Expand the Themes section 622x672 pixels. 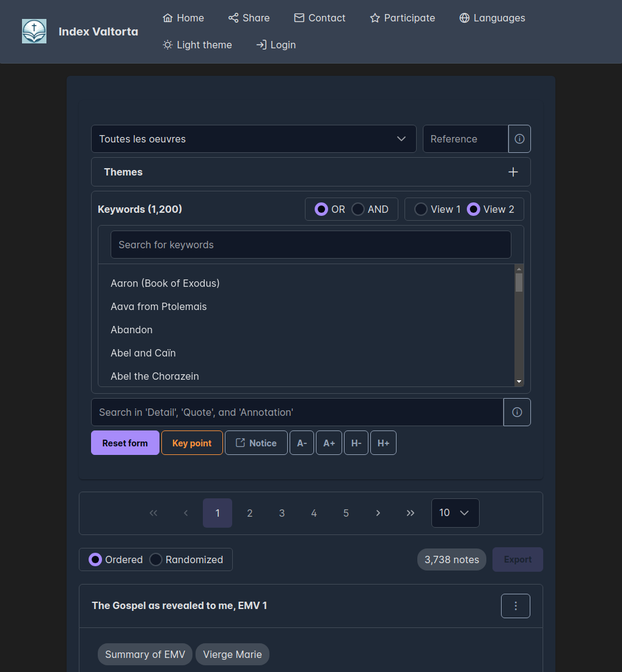click(x=513, y=172)
